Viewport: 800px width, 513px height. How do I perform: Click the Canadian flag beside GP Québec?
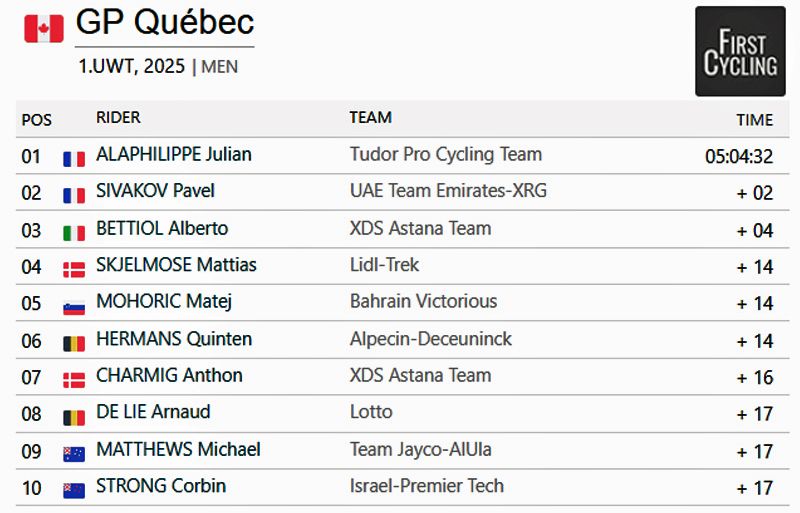click(44, 28)
